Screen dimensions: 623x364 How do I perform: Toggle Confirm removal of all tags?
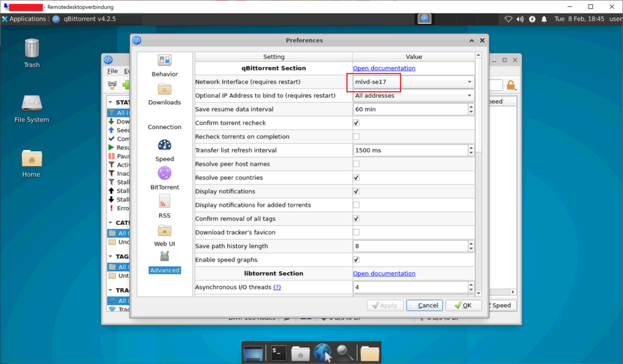pyautogui.click(x=356, y=219)
